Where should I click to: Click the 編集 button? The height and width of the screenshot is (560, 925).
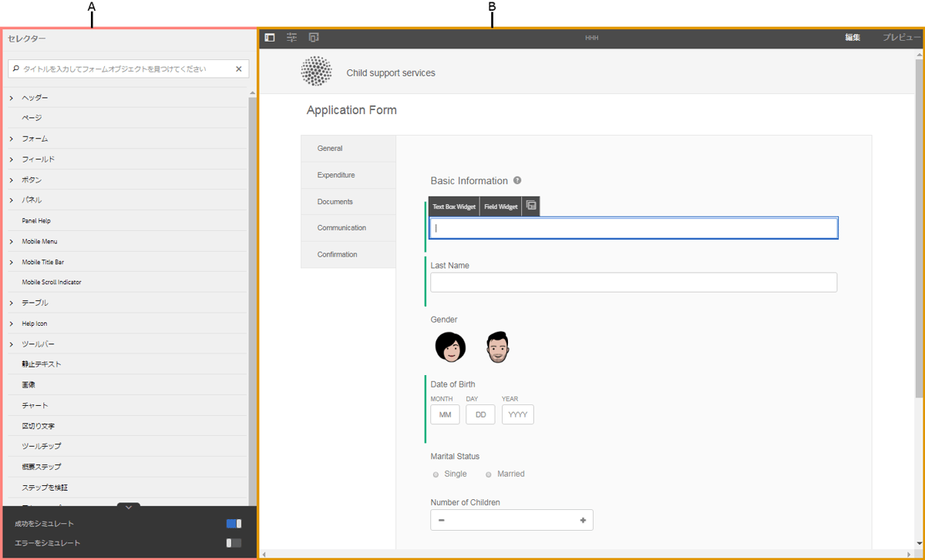[853, 37]
